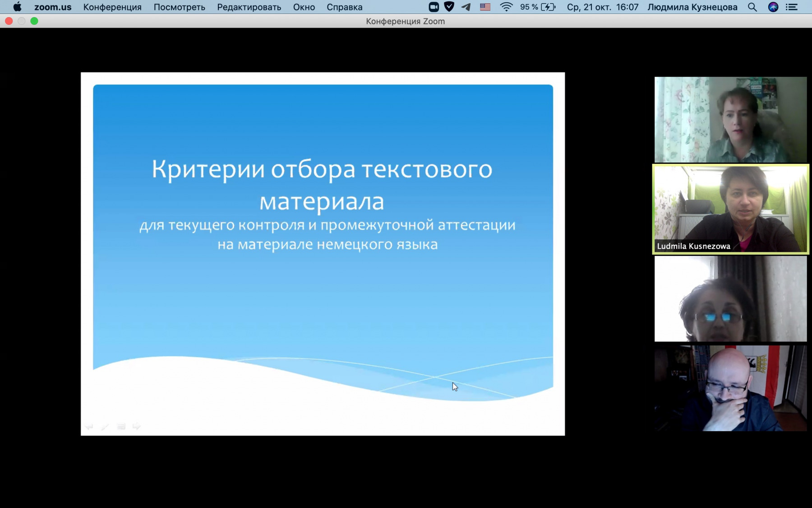812x508 pixels.
Task: Click the shield status icon in menu bar
Action: tap(449, 7)
